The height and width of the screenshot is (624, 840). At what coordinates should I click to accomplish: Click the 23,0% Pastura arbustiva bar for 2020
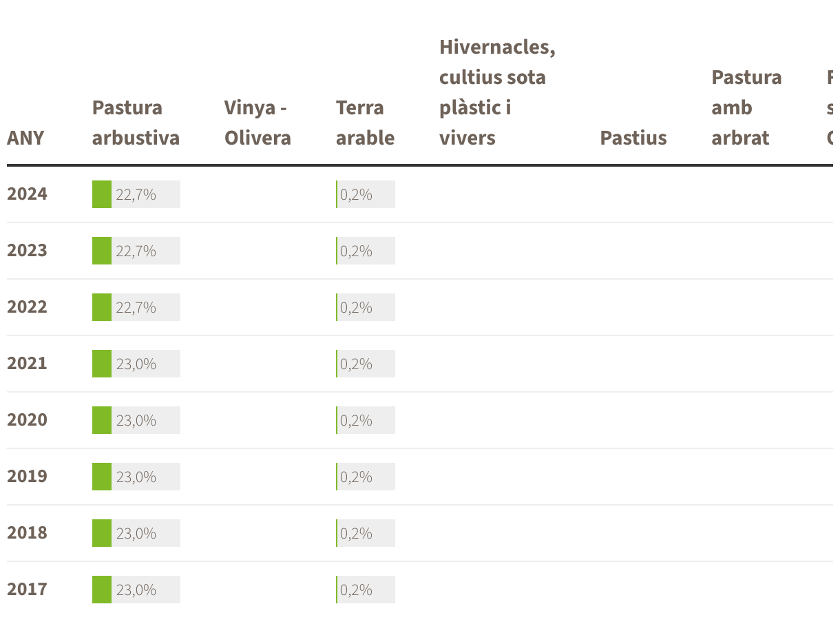pos(136,420)
